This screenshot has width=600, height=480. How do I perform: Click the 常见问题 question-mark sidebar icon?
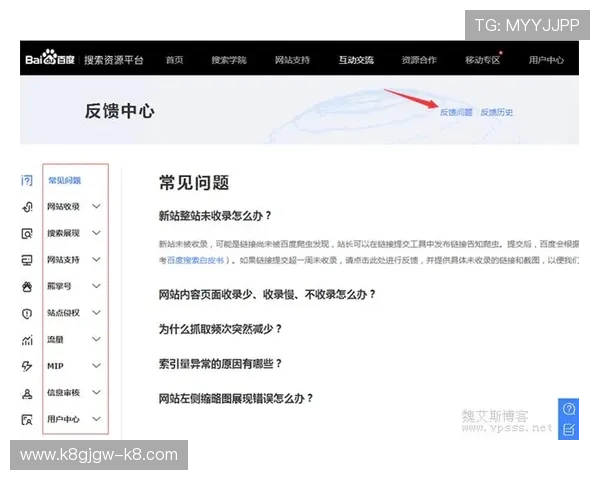[x=27, y=180]
